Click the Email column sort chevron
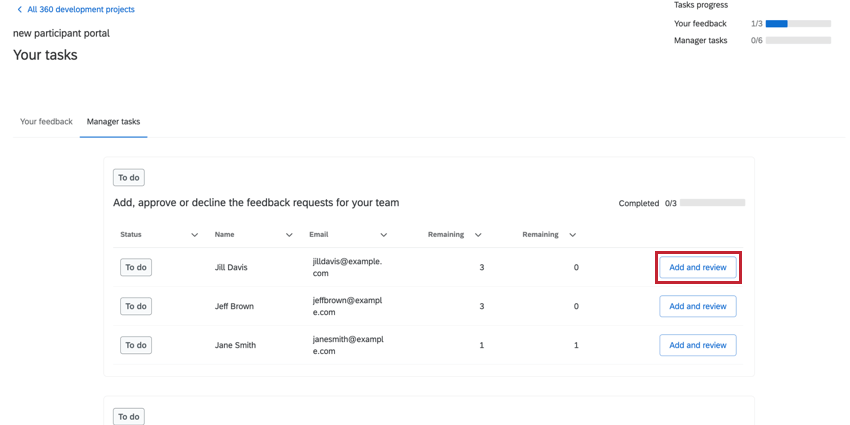This screenshot has width=850, height=425. [x=383, y=235]
